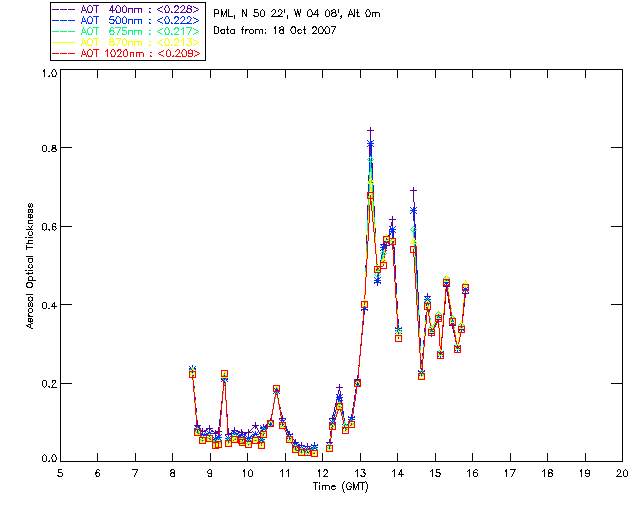
Task: Click the 'Data from: 18 Oct 2007' text
Action: pyautogui.click(x=275, y=31)
